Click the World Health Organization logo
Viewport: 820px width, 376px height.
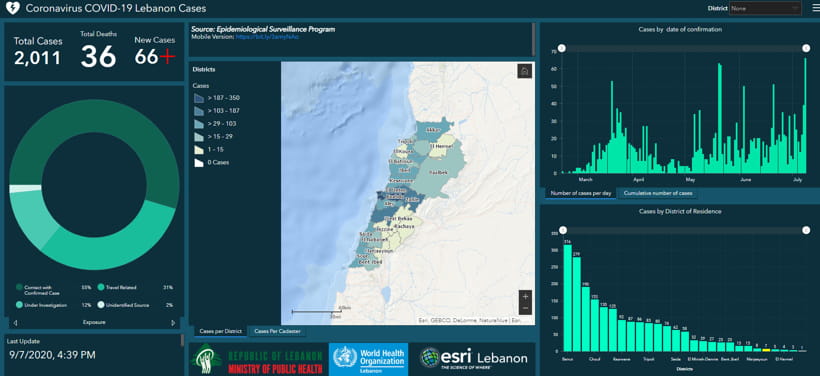tap(368, 359)
